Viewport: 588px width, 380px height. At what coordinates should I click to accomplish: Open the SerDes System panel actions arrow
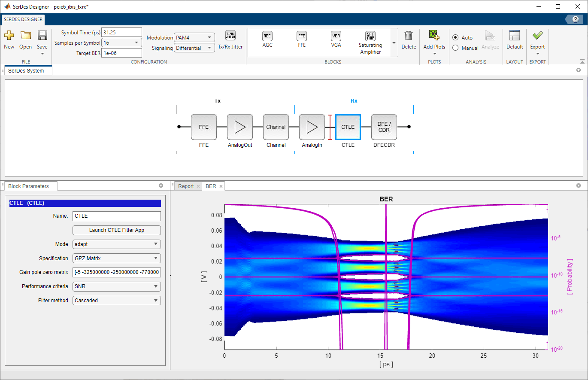pos(578,70)
